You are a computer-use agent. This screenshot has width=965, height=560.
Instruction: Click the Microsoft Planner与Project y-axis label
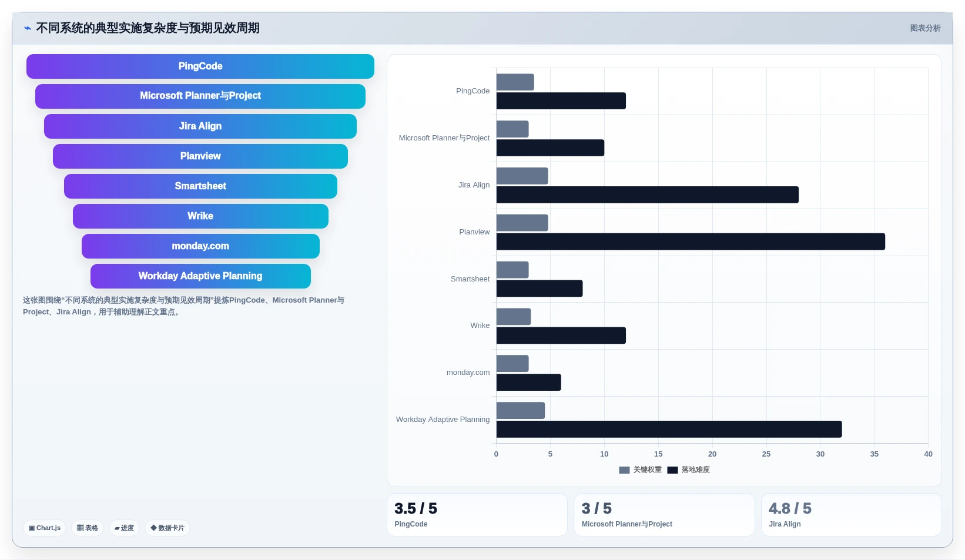444,138
